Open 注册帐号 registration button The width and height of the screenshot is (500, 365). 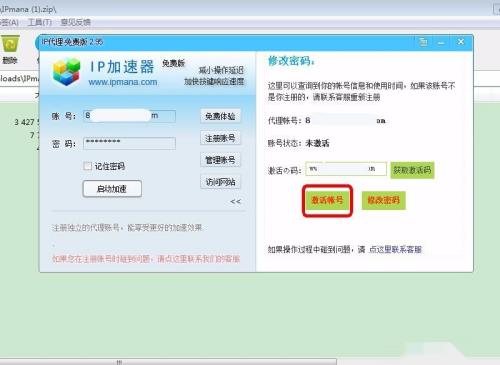point(220,138)
